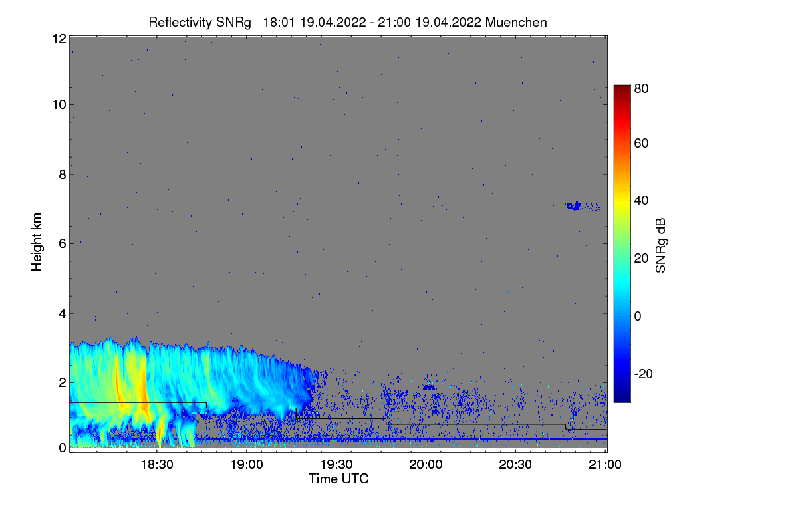Viewport: 798px width, 532px height.
Task: Click the 19:00 time tick label
Action: [x=247, y=465]
